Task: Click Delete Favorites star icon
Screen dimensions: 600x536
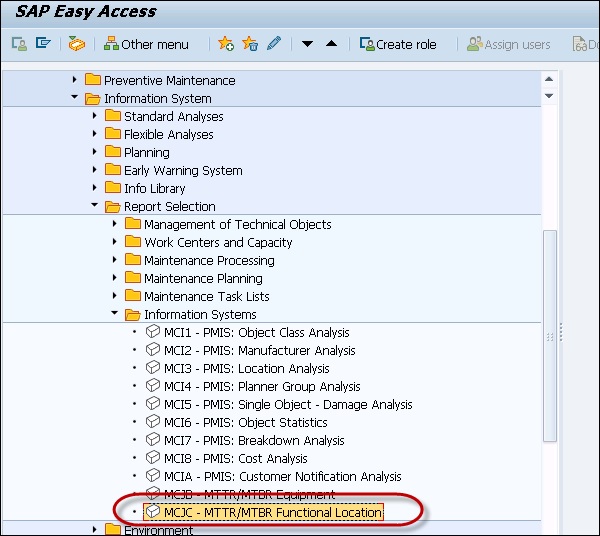Action: [x=250, y=44]
